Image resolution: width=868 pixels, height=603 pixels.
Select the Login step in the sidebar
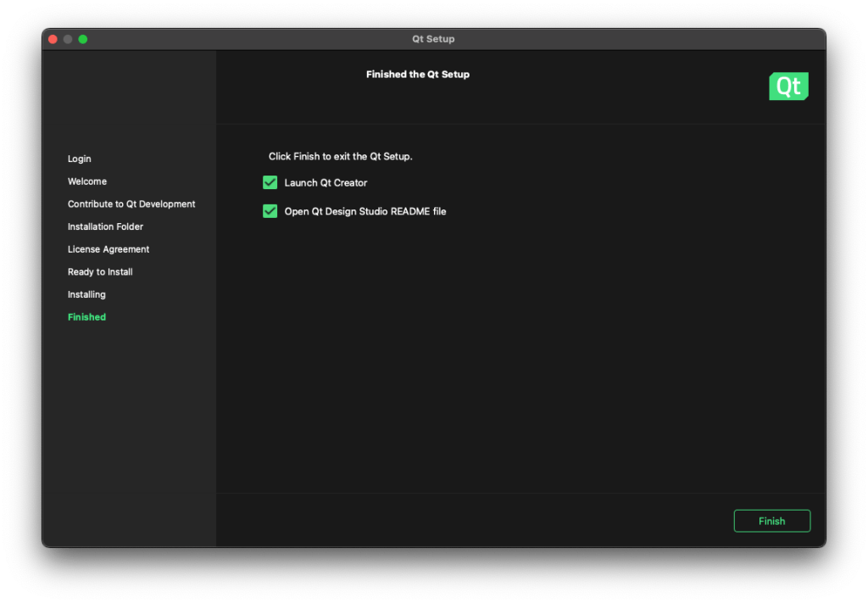80,159
